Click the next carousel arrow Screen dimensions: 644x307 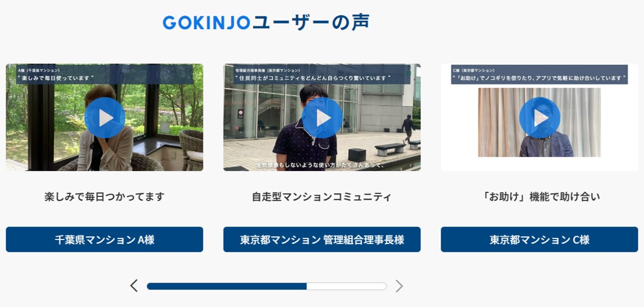(399, 286)
